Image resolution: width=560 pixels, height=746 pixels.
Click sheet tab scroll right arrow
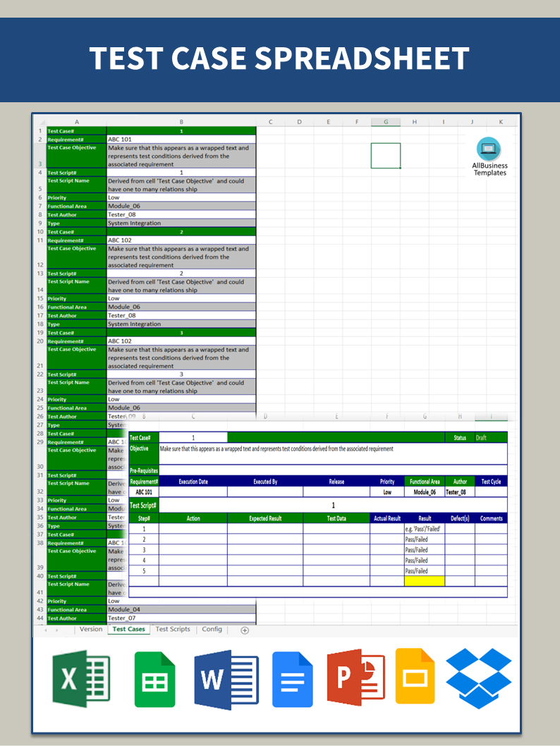click(x=56, y=630)
